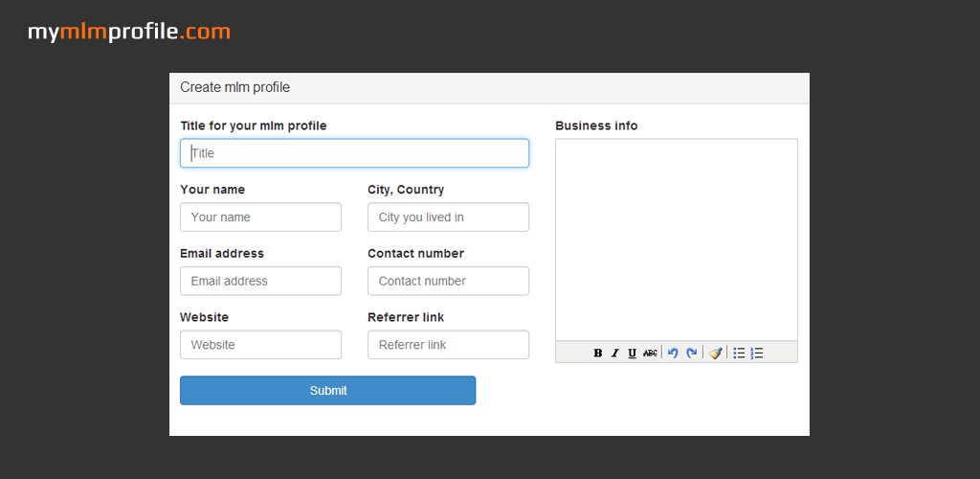Insert a bulleted list
This screenshot has width=980, height=479.
pyautogui.click(x=739, y=354)
